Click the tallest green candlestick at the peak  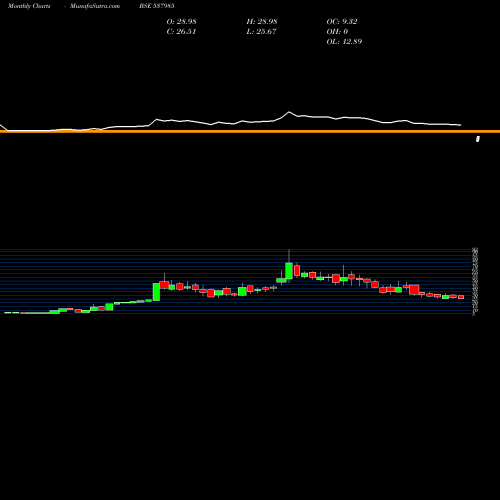point(289,271)
